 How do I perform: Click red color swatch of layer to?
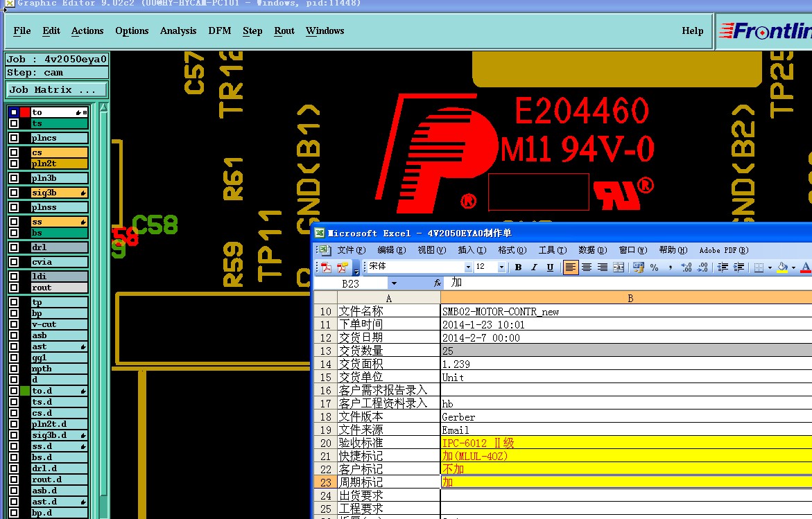(25, 112)
